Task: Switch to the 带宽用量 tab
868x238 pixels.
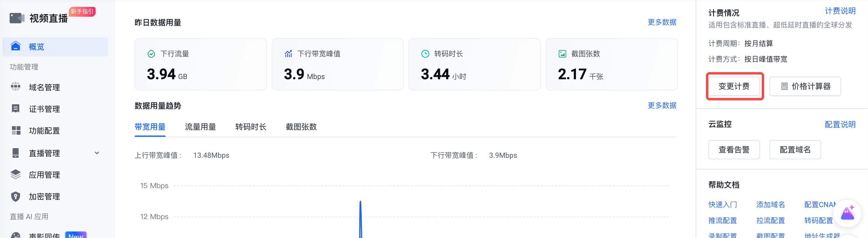Action: click(x=150, y=127)
